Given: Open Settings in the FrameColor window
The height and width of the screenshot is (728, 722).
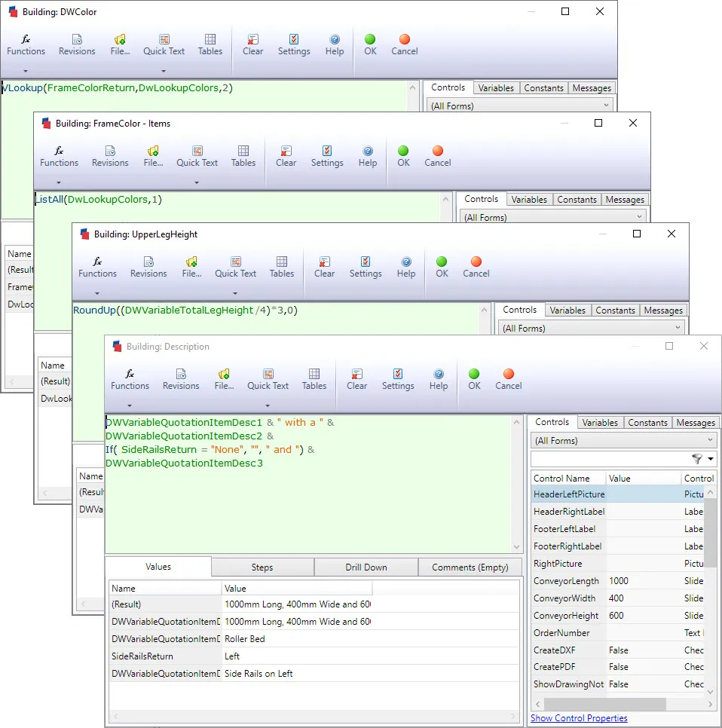Looking at the screenshot, I should tap(327, 155).
